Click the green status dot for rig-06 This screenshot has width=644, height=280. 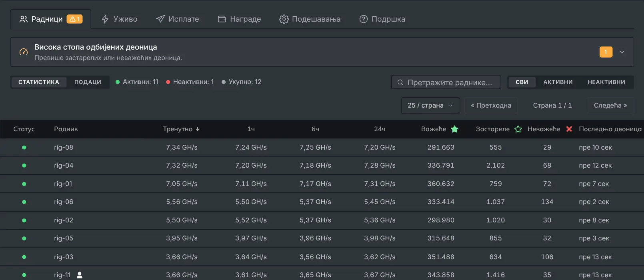(24, 202)
